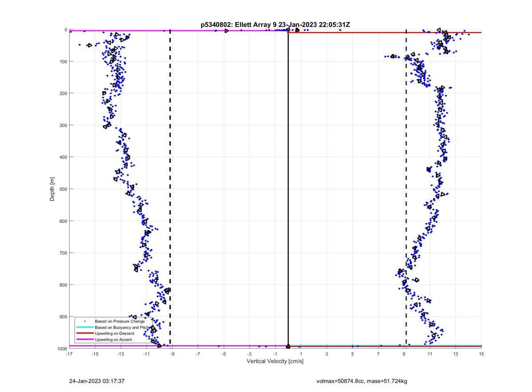Click the "volmax=50874.8cc, mass=51.724kg" footer text
532x392 pixels.
point(362,381)
